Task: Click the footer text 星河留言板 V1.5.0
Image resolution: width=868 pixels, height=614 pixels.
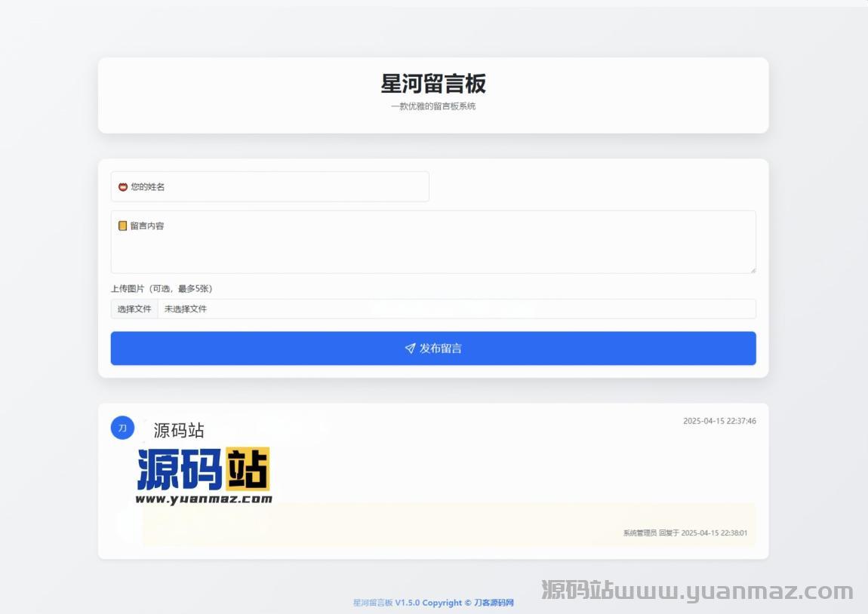Action: pos(386,603)
